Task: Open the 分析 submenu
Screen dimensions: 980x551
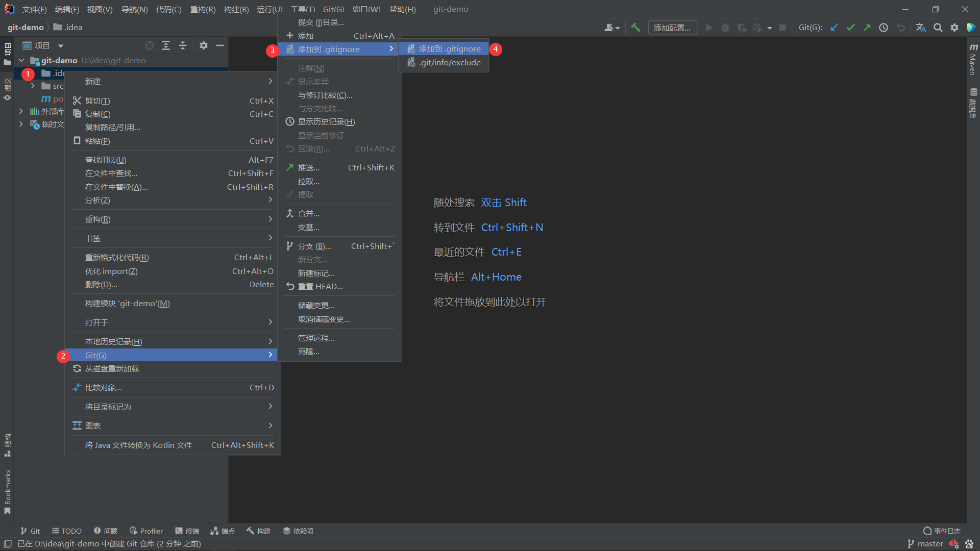Action: (x=173, y=200)
